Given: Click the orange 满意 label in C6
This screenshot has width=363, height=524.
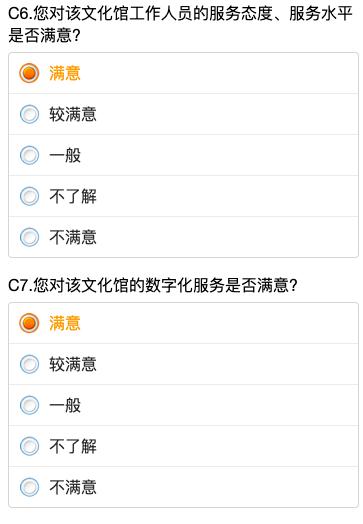Looking at the screenshot, I should (65, 73).
